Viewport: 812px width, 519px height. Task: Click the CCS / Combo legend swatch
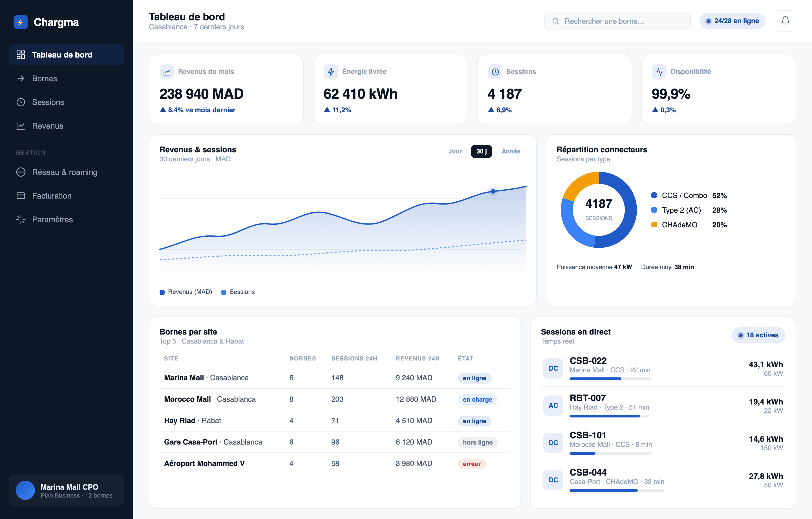click(x=654, y=195)
